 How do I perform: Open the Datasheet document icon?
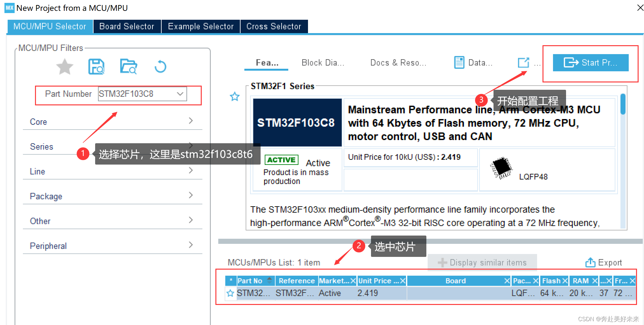[x=459, y=62]
